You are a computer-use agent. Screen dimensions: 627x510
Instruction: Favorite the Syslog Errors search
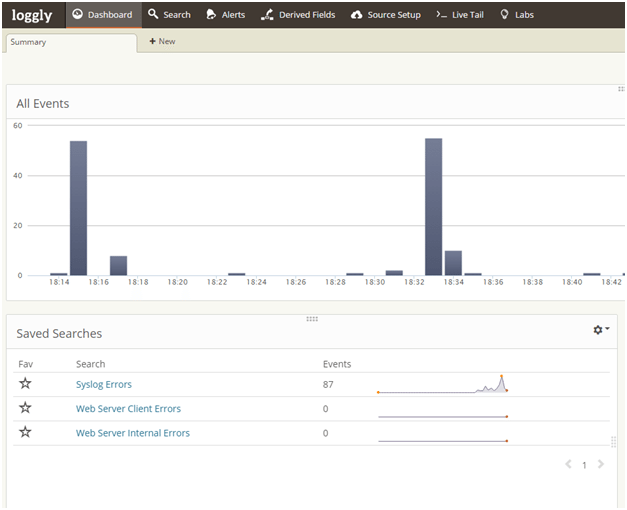pyautogui.click(x=26, y=384)
